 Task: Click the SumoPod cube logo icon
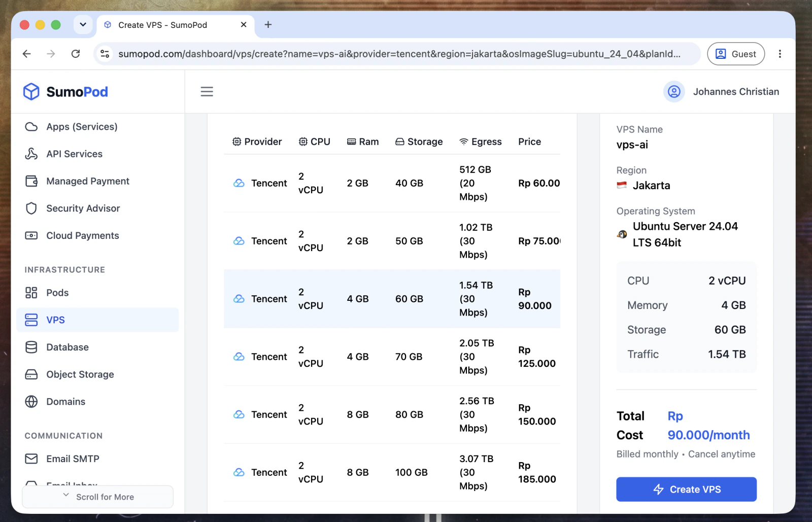tap(31, 92)
